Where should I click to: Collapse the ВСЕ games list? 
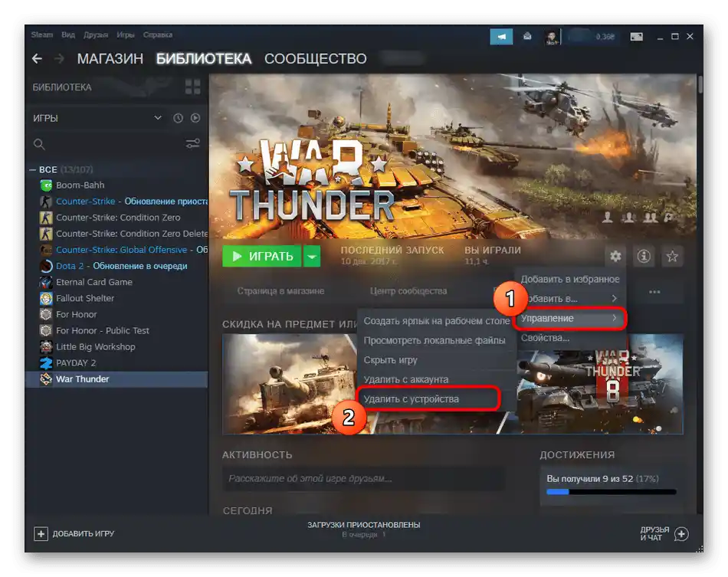coord(32,170)
